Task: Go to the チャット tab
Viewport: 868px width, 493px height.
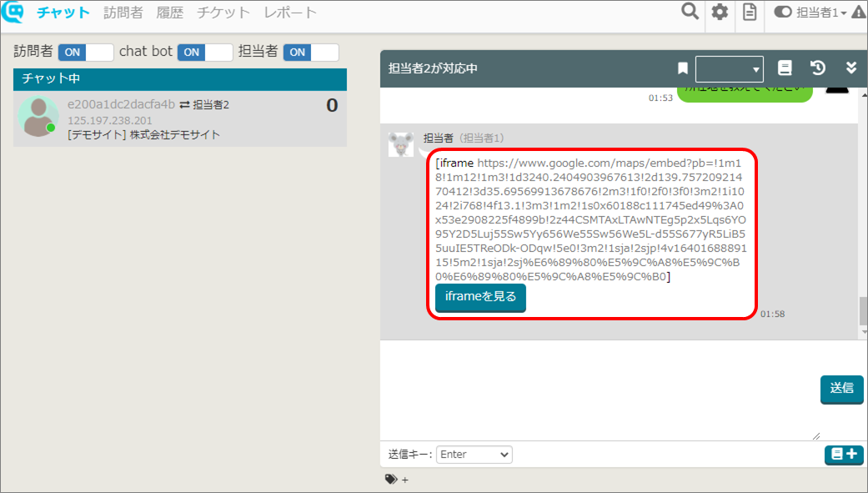Action: pos(63,13)
